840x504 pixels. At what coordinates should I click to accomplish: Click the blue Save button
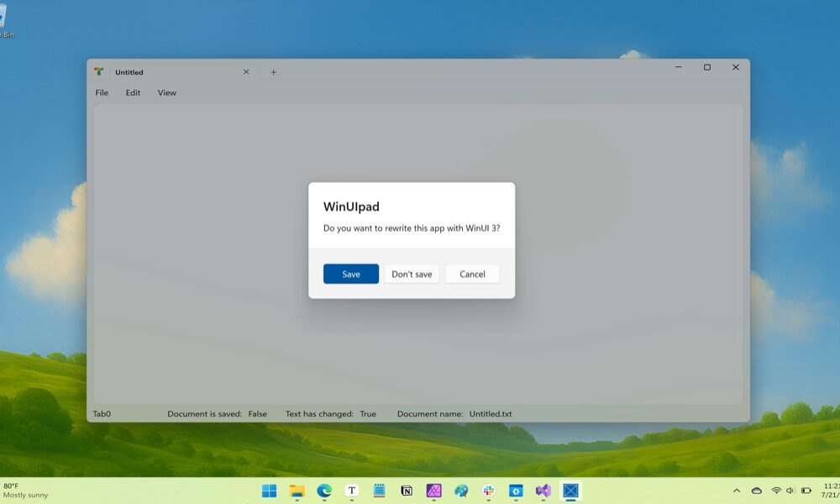click(351, 274)
